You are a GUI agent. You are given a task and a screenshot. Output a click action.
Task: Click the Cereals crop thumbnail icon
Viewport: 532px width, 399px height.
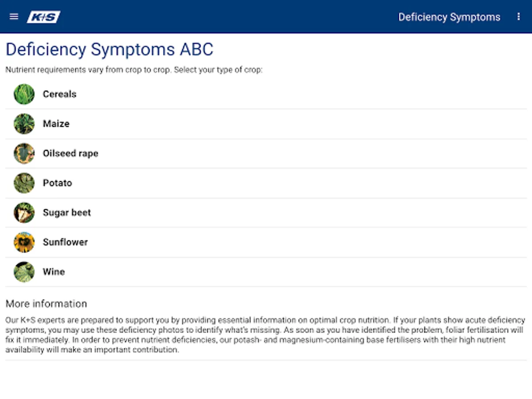pyautogui.click(x=24, y=94)
